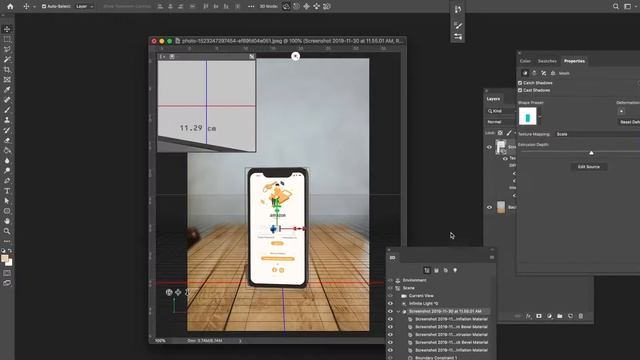Viewport: 640px width, 360px height.
Task: Open the 3D panel flyout menu
Action: click(492, 258)
